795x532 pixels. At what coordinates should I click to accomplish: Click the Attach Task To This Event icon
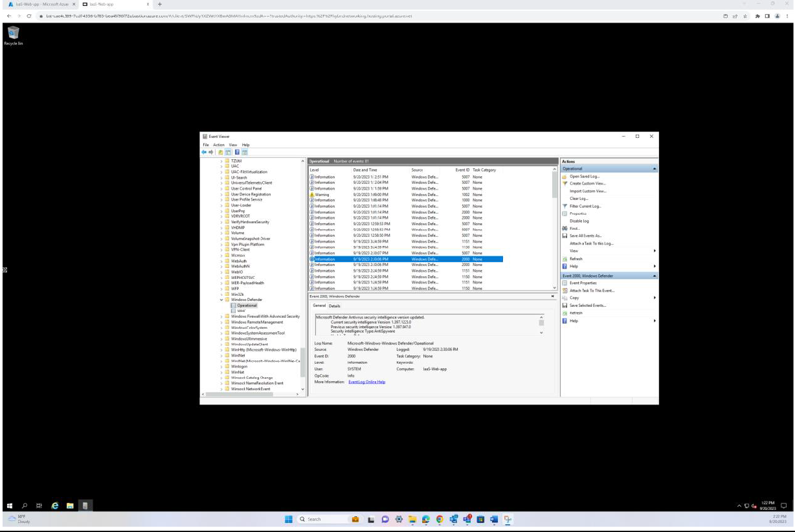pos(564,290)
